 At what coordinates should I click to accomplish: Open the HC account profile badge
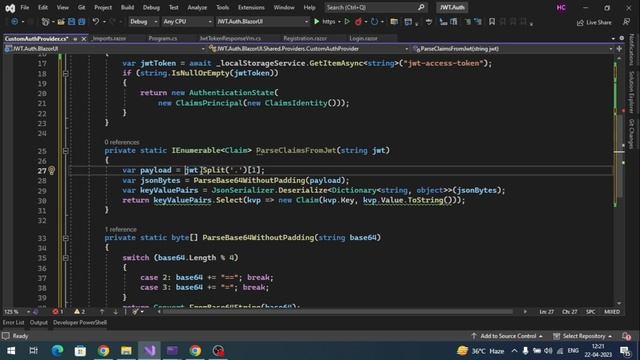(561, 8)
